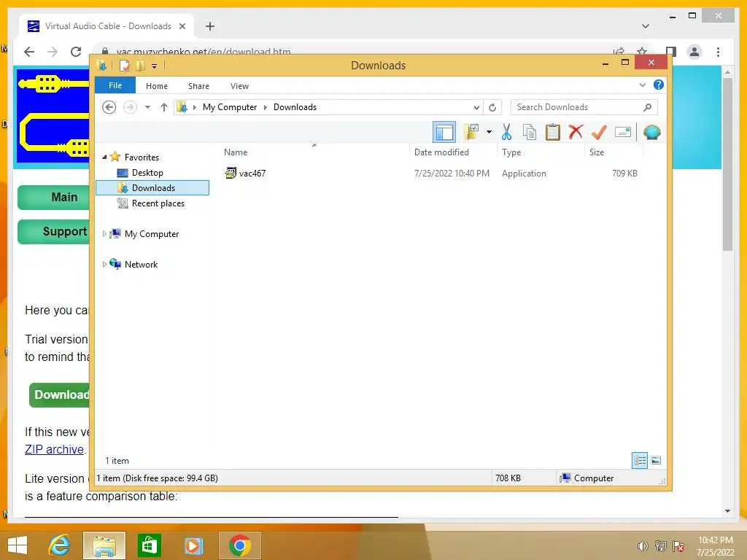
Task: Click the properties icon in quick access toolbar
Action: [125, 66]
